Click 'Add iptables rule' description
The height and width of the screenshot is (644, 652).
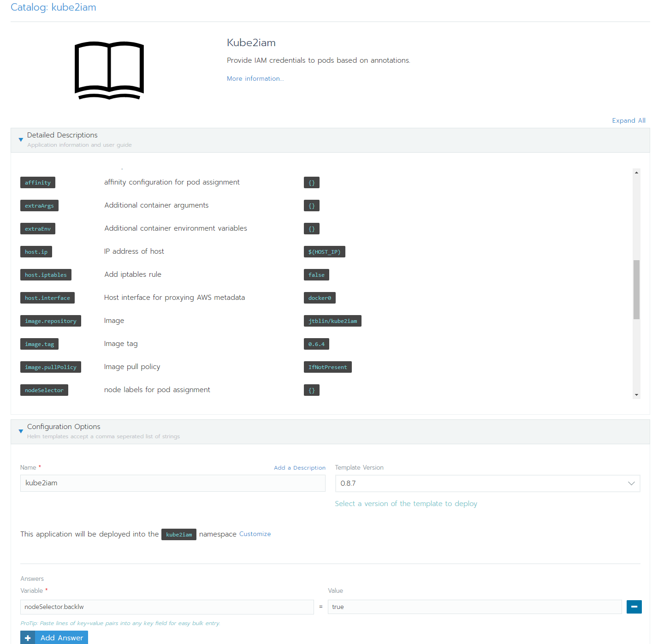(133, 274)
